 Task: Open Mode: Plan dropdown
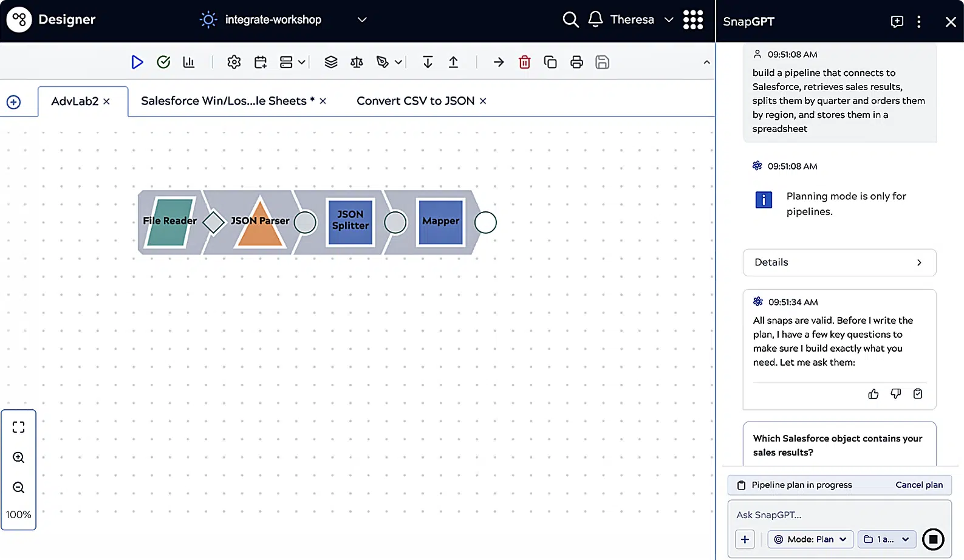coord(810,539)
